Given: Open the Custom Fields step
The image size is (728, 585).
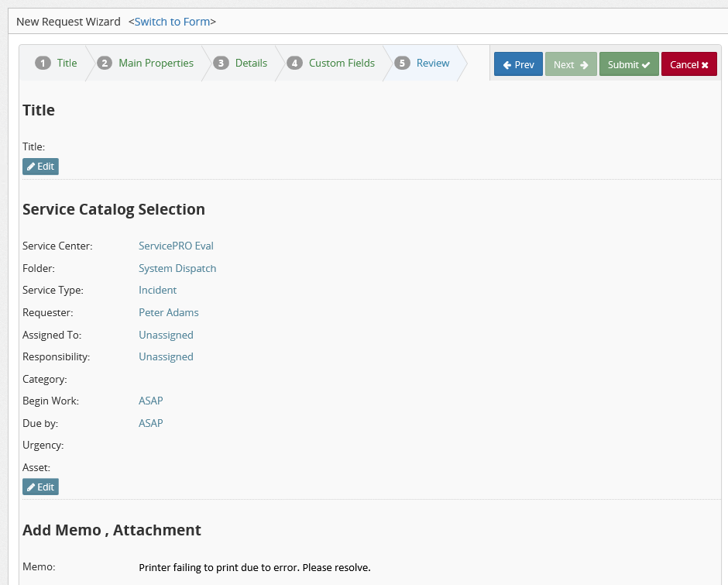Looking at the screenshot, I should click(331, 64).
